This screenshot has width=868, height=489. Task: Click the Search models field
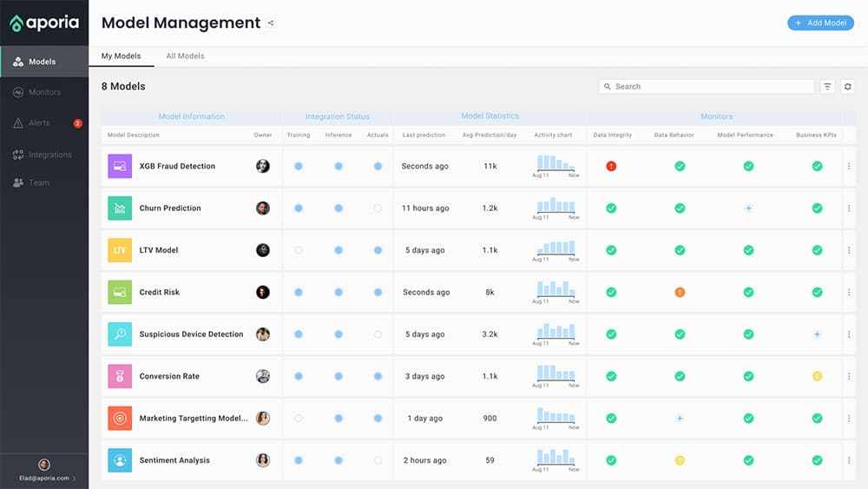(x=707, y=86)
